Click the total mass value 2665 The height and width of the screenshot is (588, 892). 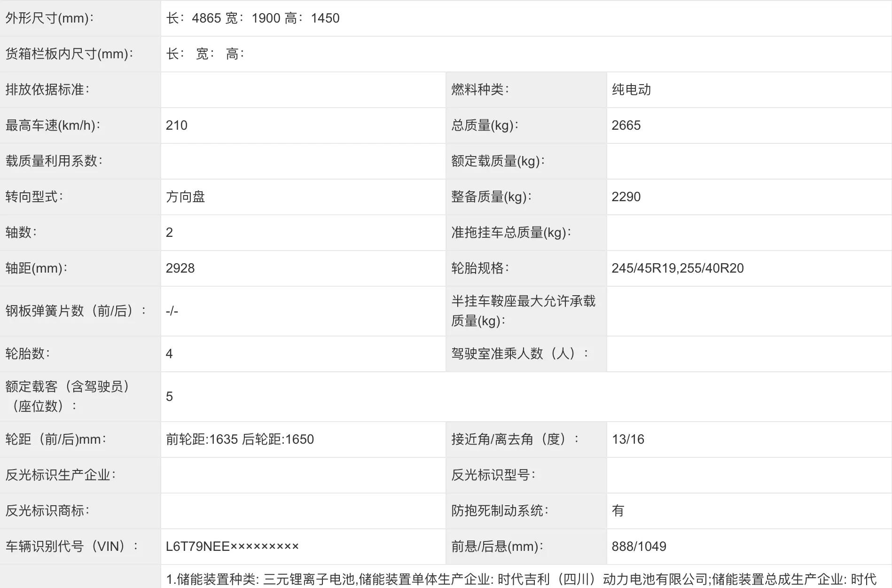(x=626, y=125)
